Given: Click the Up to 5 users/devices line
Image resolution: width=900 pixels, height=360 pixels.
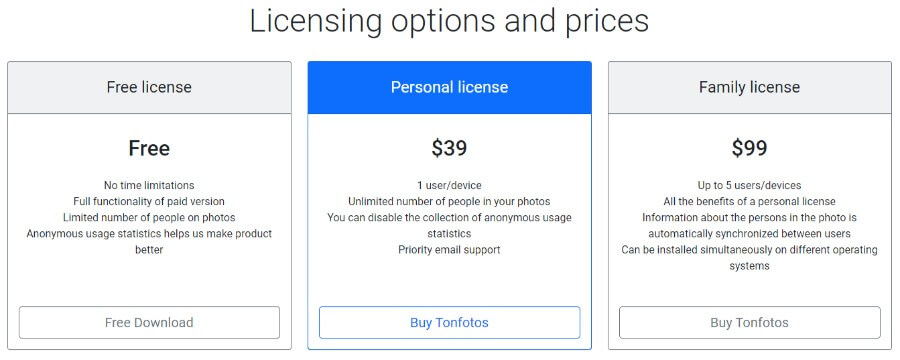Looking at the screenshot, I should [x=750, y=185].
